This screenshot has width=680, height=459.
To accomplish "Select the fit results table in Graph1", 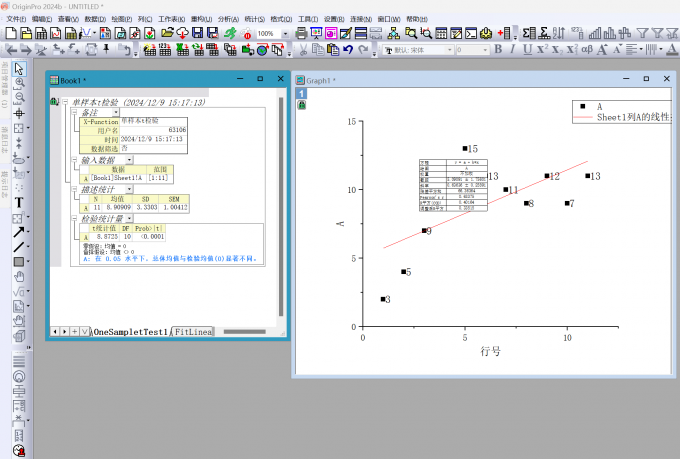I will (x=453, y=185).
